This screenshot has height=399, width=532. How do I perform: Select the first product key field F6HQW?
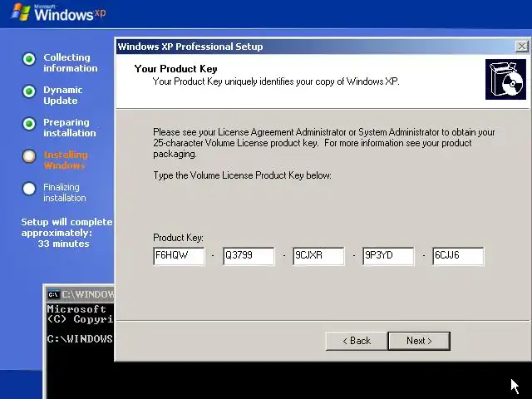pos(179,256)
